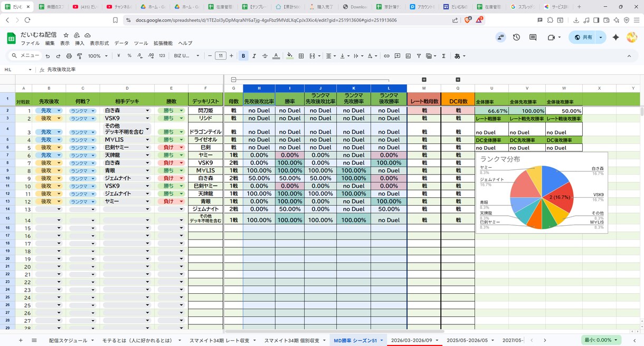
Task: Open the borders tool
Action: click(x=301, y=56)
